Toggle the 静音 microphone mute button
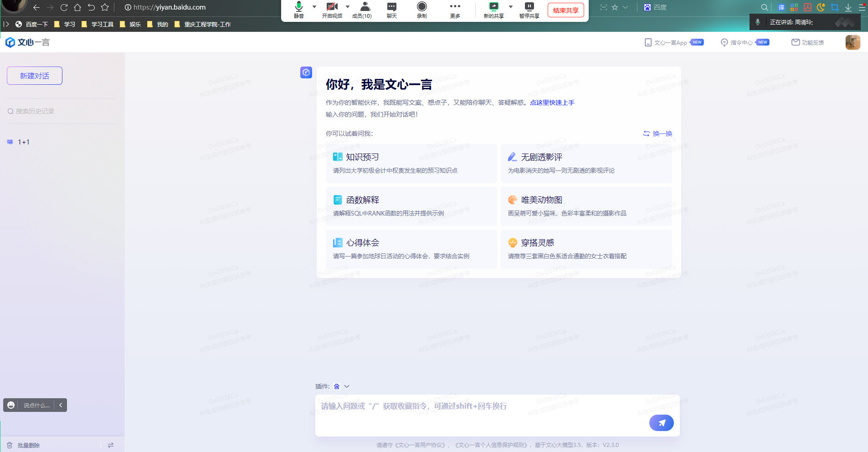This screenshot has height=452, width=868. point(299,7)
